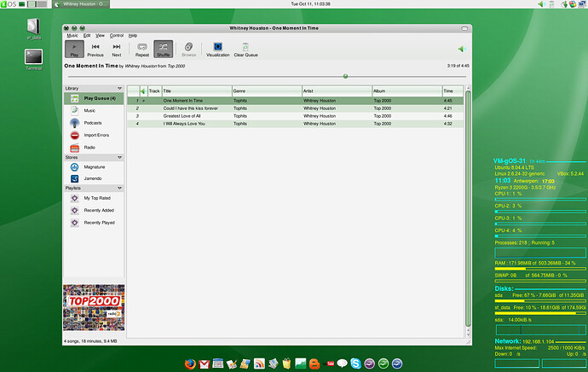Click the Top 2000 album cover
The height and width of the screenshot is (372, 588).
click(94, 307)
